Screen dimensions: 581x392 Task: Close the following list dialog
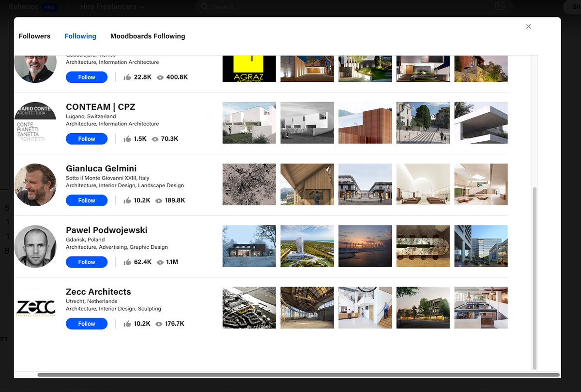(x=528, y=27)
